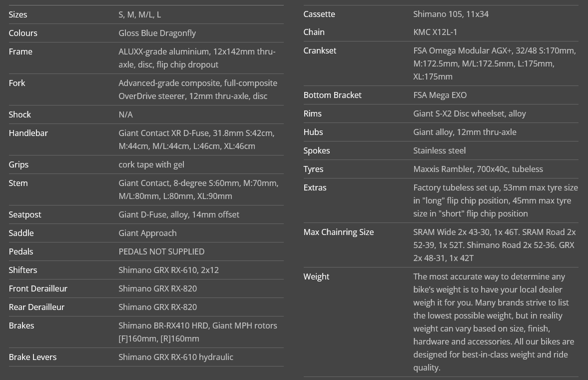Select 'PEDALS NOT SUPPLIED' text
Image resolution: width=588 pixels, height=380 pixels.
(162, 251)
